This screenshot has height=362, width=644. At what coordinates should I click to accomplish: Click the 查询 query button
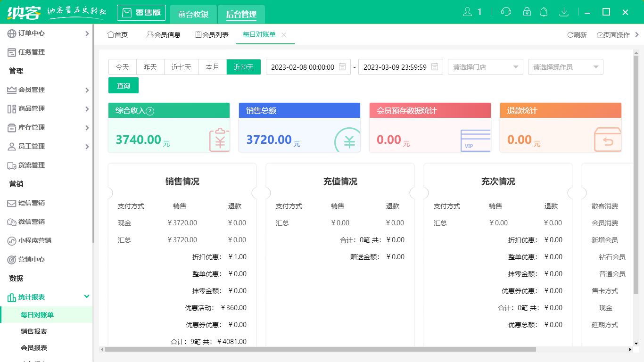pyautogui.click(x=123, y=85)
